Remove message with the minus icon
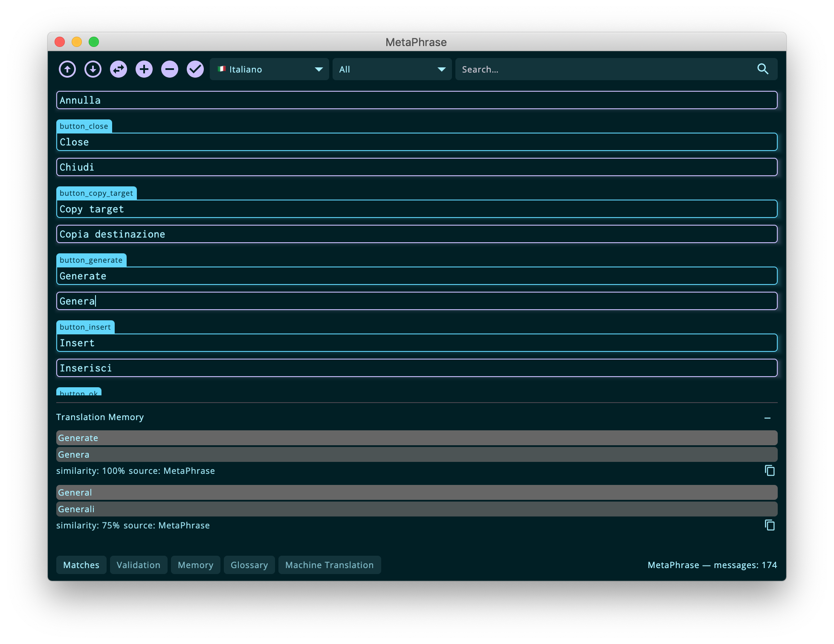 coord(170,69)
